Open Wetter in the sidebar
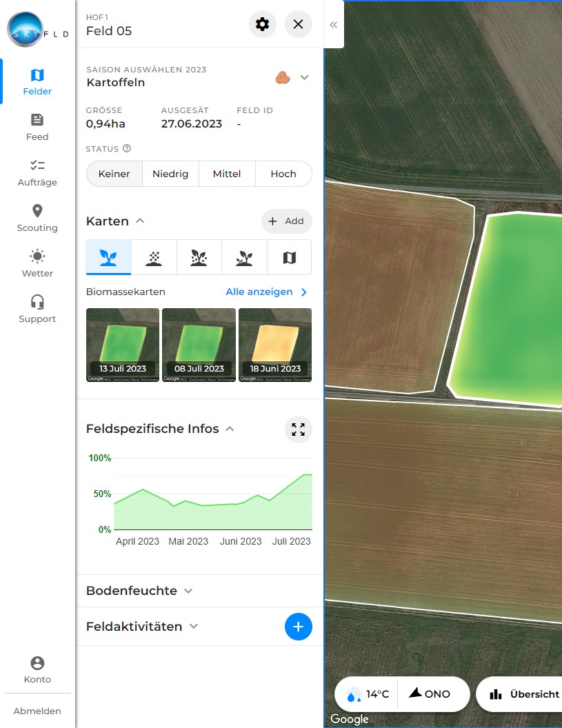Image resolution: width=562 pixels, height=728 pixels. point(37,264)
